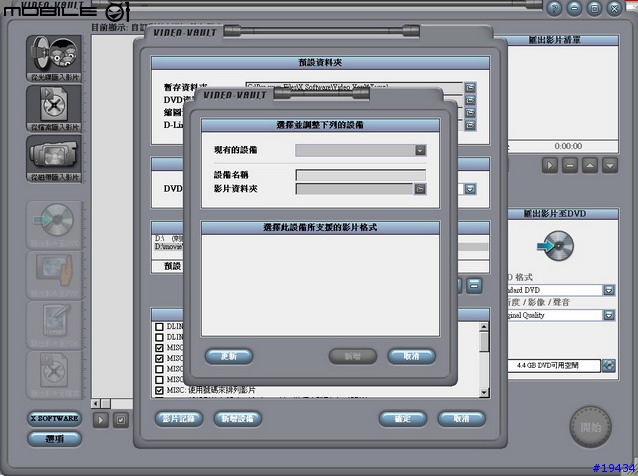Toggle the MISC: 使用號碼來排列影片 checkbox
This screenshot has width=638, height=476.
point(160,390)
